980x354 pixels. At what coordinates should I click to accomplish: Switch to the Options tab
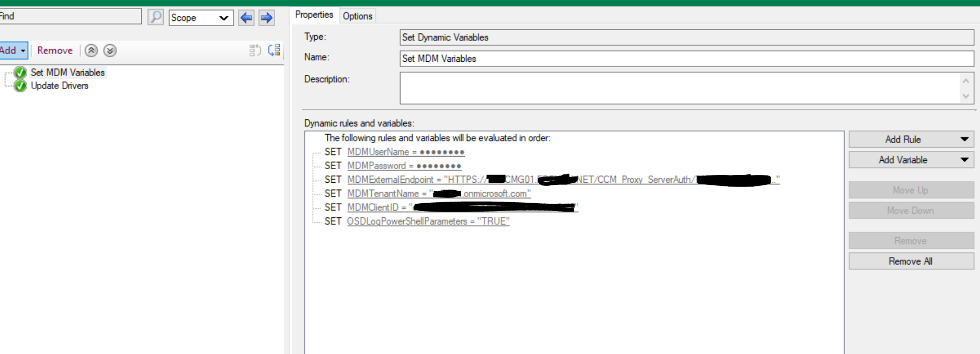tap(358, 16)
